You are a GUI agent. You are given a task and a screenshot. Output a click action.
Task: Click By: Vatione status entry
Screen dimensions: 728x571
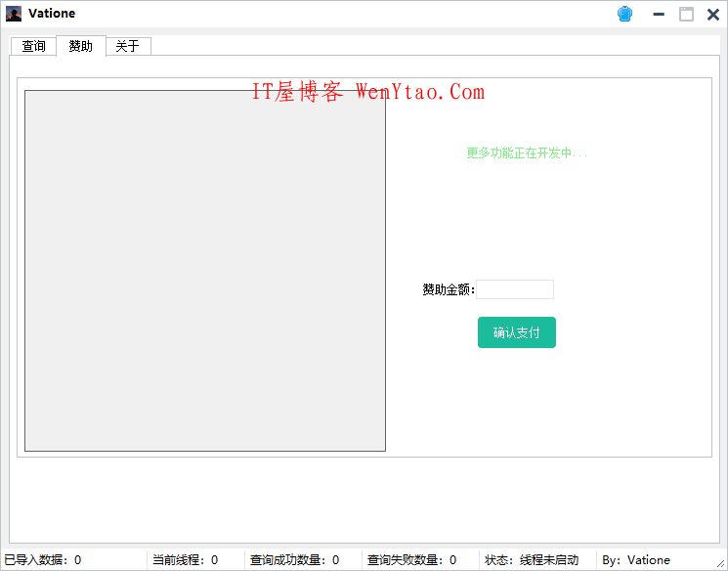click(636, 560)
